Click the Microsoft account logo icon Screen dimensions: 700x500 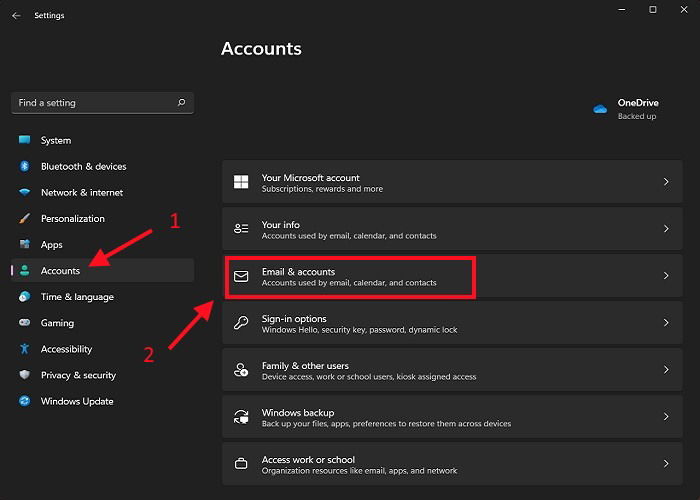(x=241, y=182)
